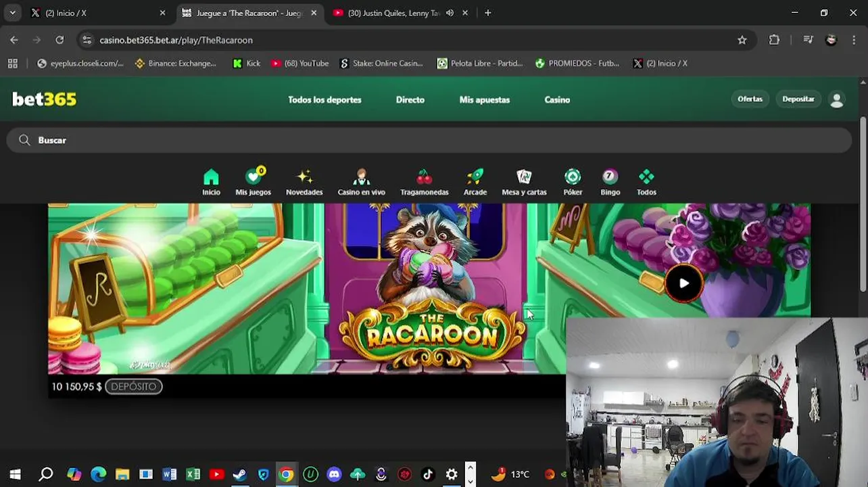Click the search magnifier icon
The height and width of the screenshot is (487, 868).
tap(24, 140)
